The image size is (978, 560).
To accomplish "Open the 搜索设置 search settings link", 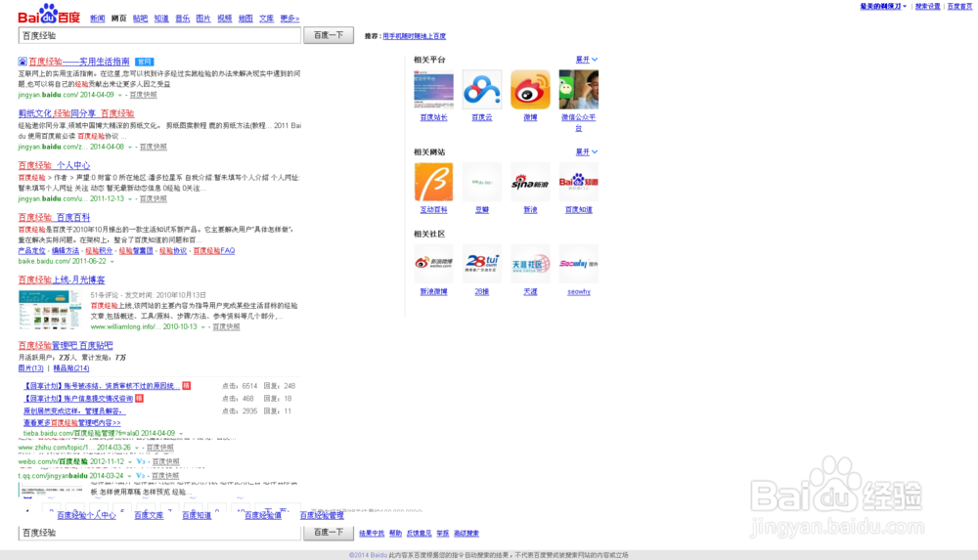I will pos(927,6).
